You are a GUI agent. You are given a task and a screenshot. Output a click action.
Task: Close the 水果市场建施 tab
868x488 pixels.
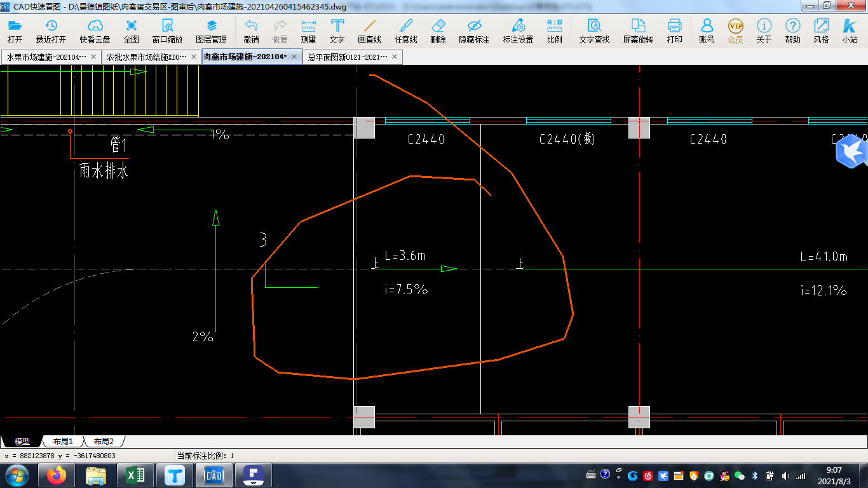(94, 57)
